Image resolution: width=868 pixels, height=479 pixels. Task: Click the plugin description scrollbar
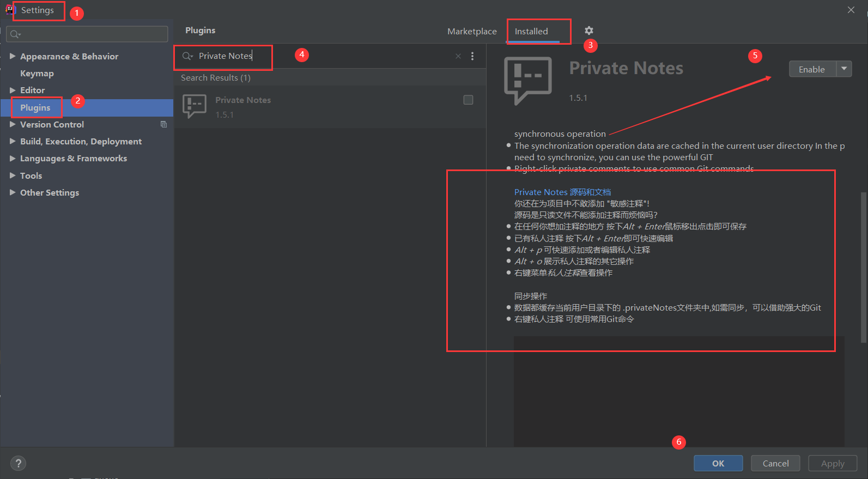(x=863, y=267)
